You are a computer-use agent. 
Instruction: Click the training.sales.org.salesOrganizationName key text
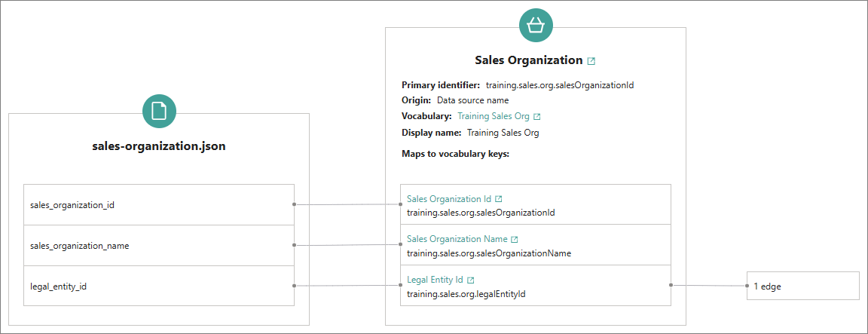point(489,253)
